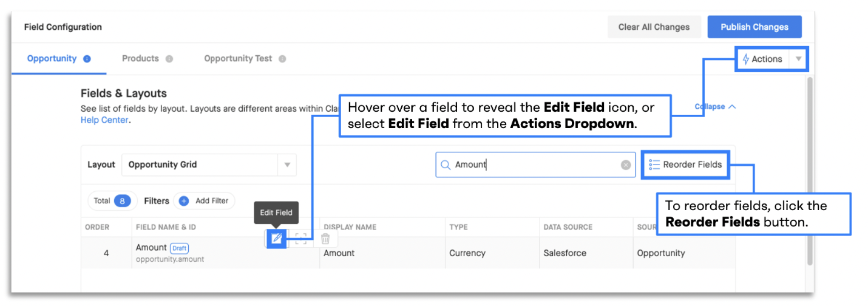Screen dimensions: 868x306
Task: Click the Publish Changes button
Action: pos(754,27)
